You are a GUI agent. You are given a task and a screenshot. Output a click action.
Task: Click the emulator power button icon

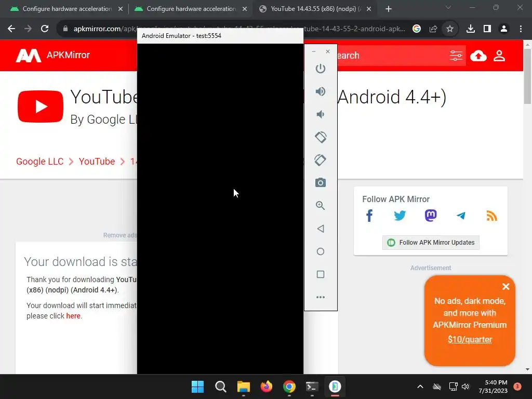[x=320, y=69]
